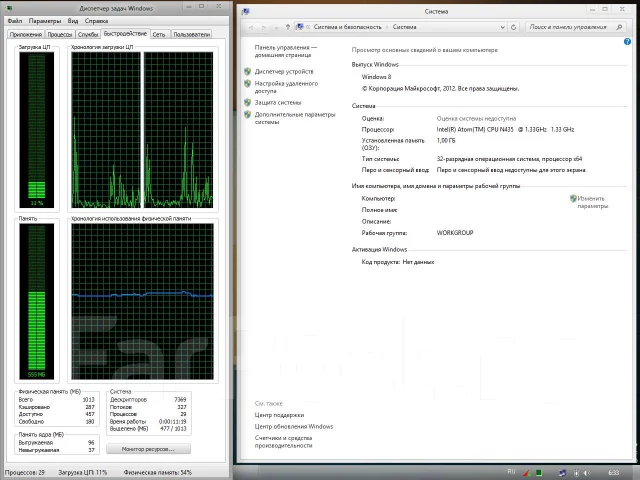
Task: Refresh the System window with the refresh icon
Action: point(513,27)
